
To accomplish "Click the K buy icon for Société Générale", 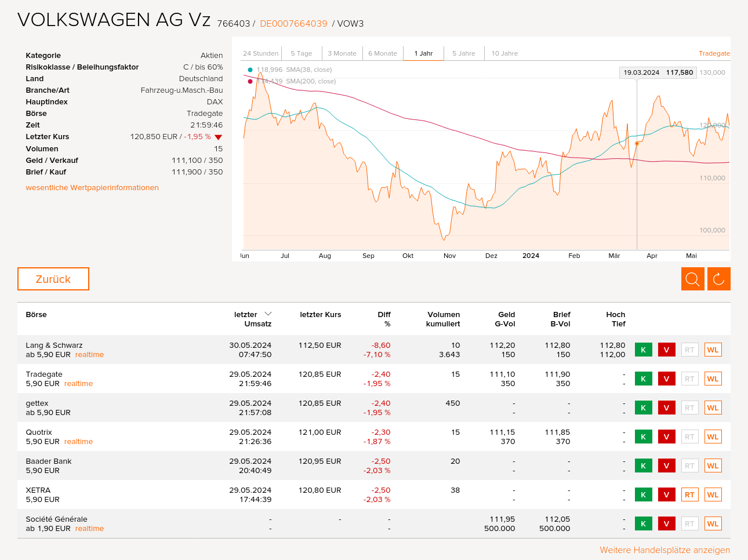I will 643,523.
